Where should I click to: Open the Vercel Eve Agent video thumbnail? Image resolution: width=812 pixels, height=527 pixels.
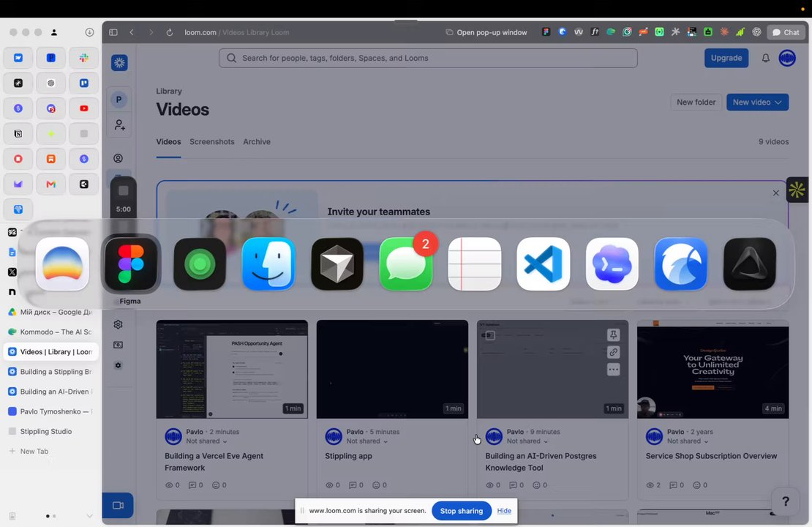(x=232, y=369)
